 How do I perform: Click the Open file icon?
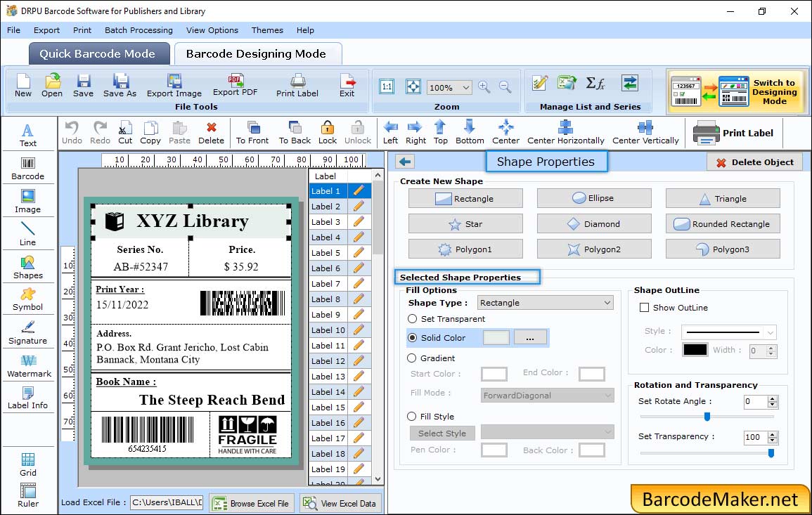pyautogui.click(x=52, y=86)
